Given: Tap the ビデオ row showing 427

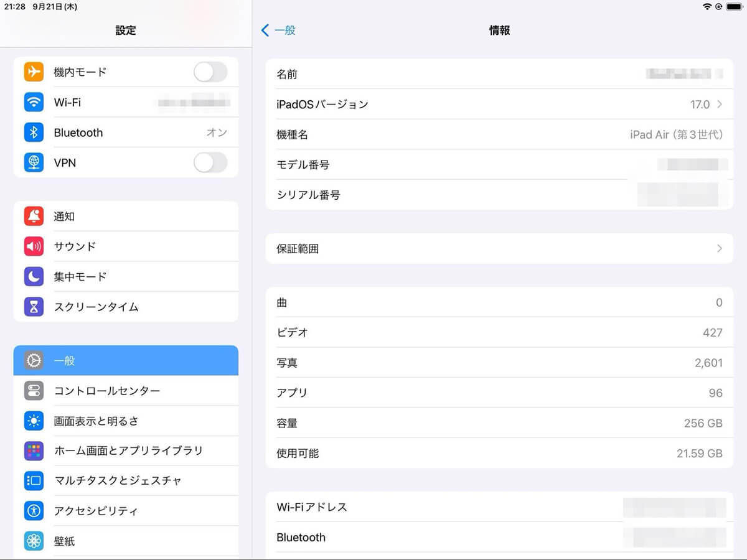Looking at the screenshot, I should (x=499, y=332).
